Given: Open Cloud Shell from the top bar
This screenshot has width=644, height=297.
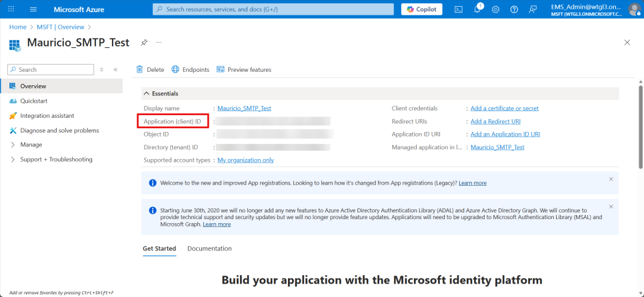Looking at the screenshot, I should point(459,9).
